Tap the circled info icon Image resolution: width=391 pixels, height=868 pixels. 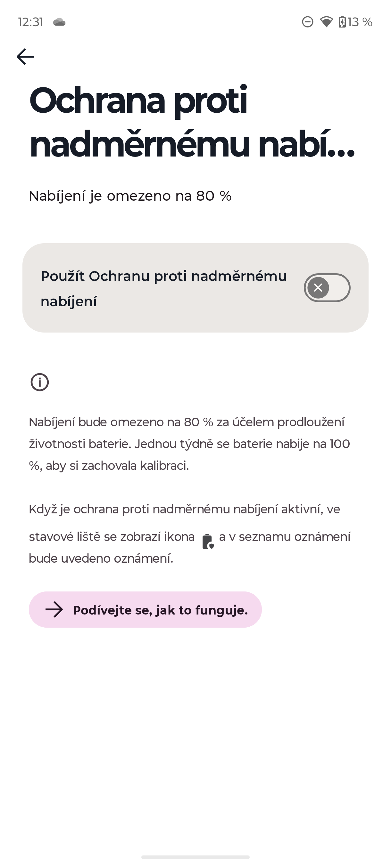point(40,382)
